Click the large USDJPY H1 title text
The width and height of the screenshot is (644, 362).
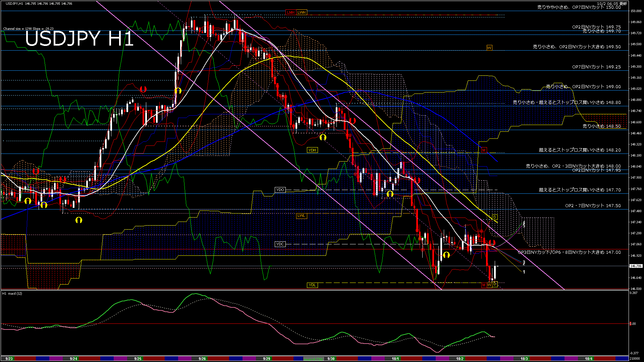[79, 39]
